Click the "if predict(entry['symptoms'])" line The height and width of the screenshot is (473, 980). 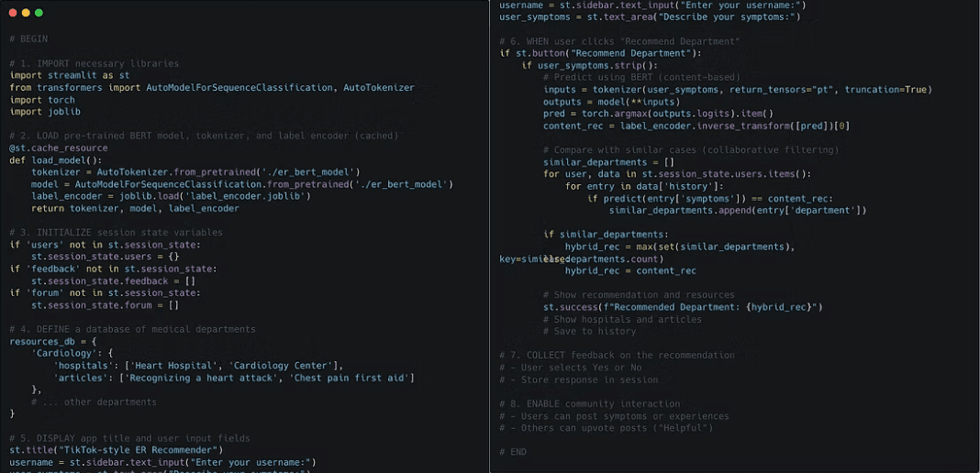pyautogui.click(x=710, y=198)
